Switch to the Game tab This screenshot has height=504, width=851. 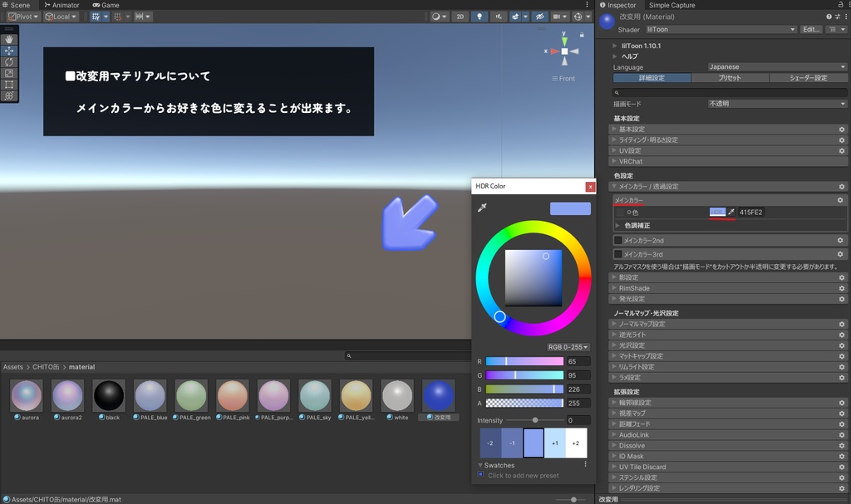(106, 5)
